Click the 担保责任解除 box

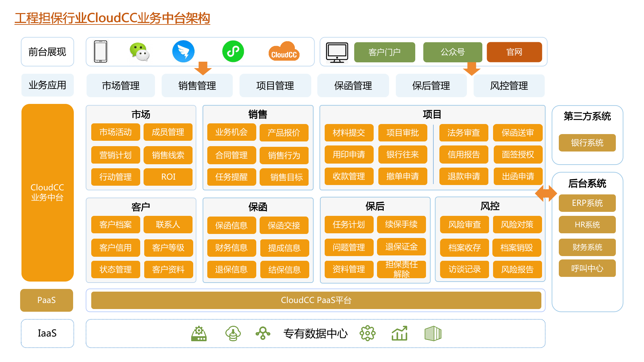(401, 269)
